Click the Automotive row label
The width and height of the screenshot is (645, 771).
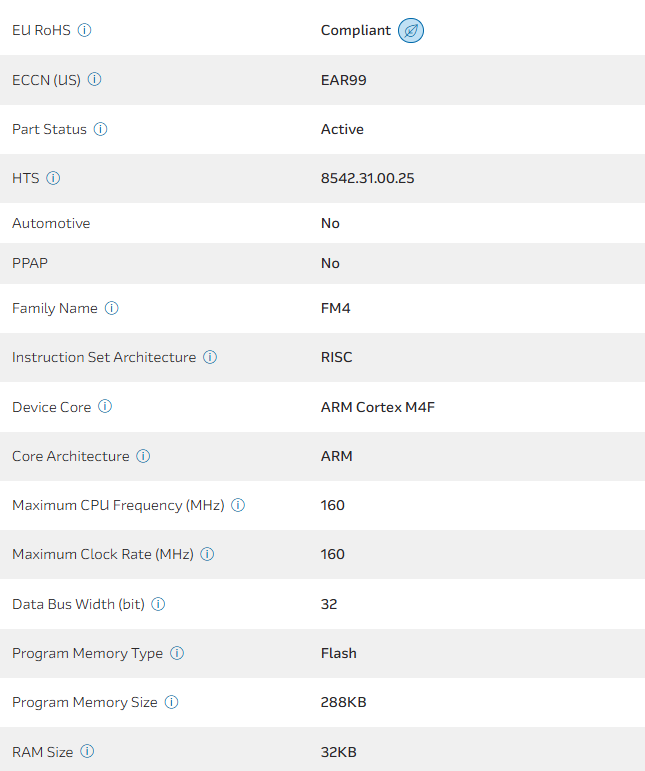[x=51, y=223]
